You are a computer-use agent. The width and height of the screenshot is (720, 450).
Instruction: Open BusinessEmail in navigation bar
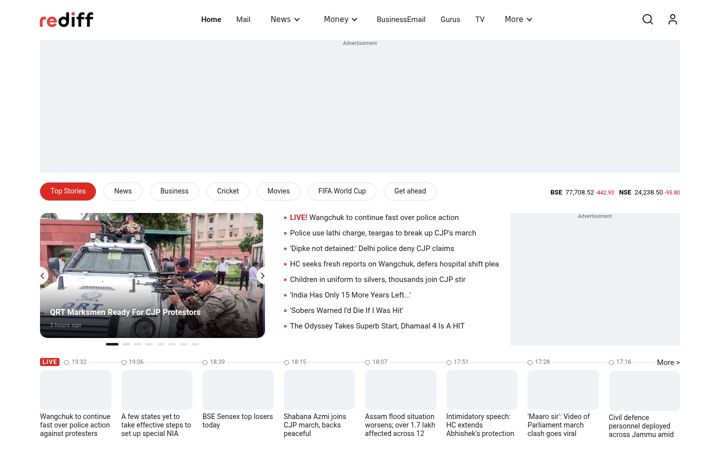[x=400, y=19]
